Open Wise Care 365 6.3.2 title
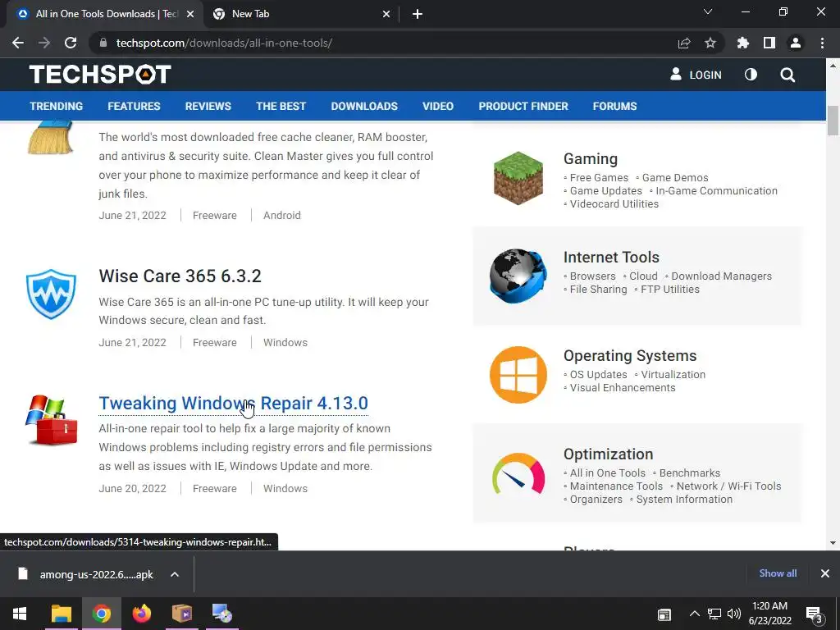This screenshot has height=630, width=840. (180, 276)
